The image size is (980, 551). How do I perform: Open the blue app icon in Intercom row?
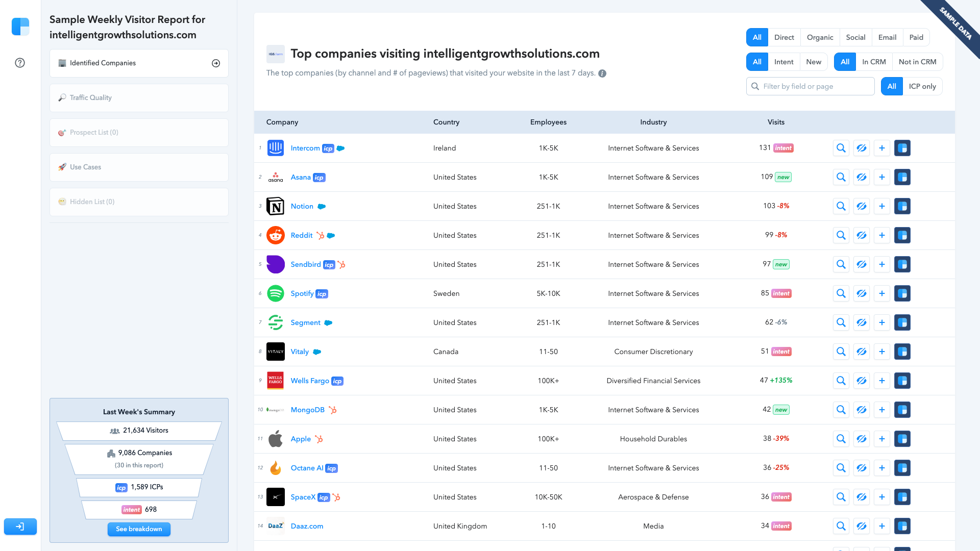click(902, 148)
